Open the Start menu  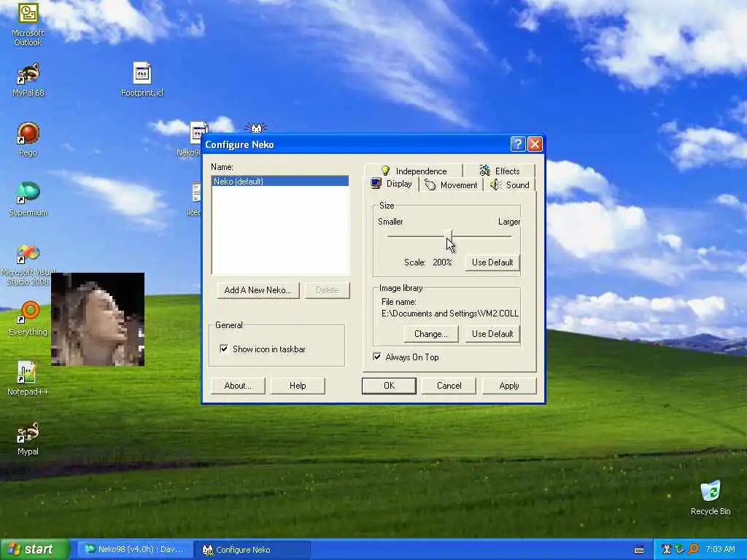click(x=35, y=549)
